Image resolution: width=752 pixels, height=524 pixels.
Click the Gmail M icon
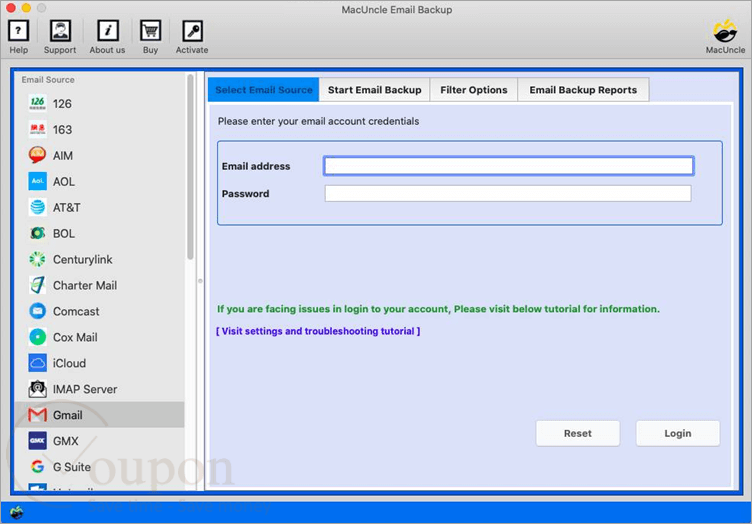37,415
